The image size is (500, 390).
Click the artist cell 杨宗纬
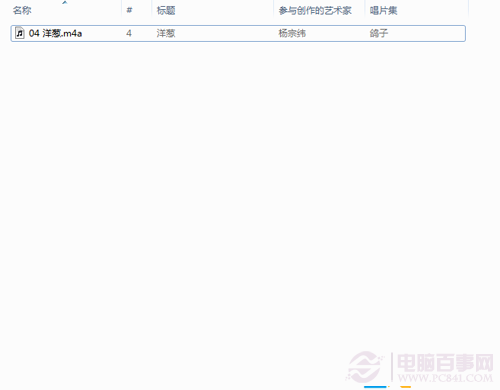(x=292, y=33)
